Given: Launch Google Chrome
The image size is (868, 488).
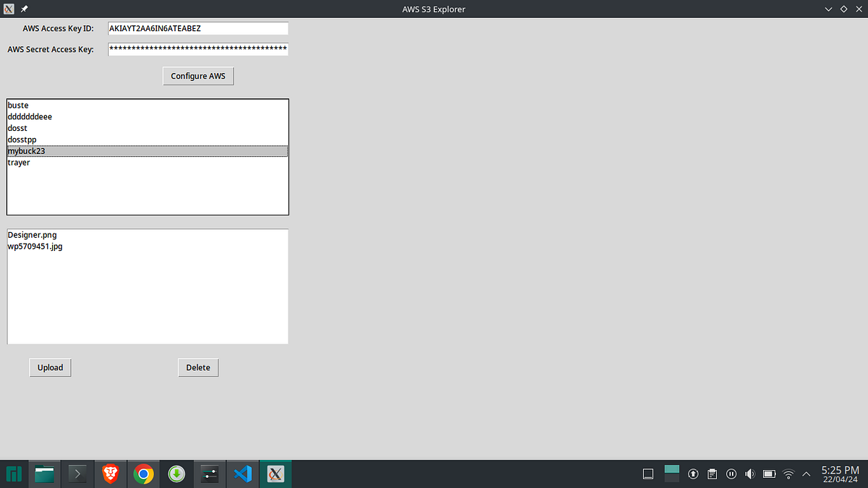Looking at the screenshot, I should click(143, 474).
